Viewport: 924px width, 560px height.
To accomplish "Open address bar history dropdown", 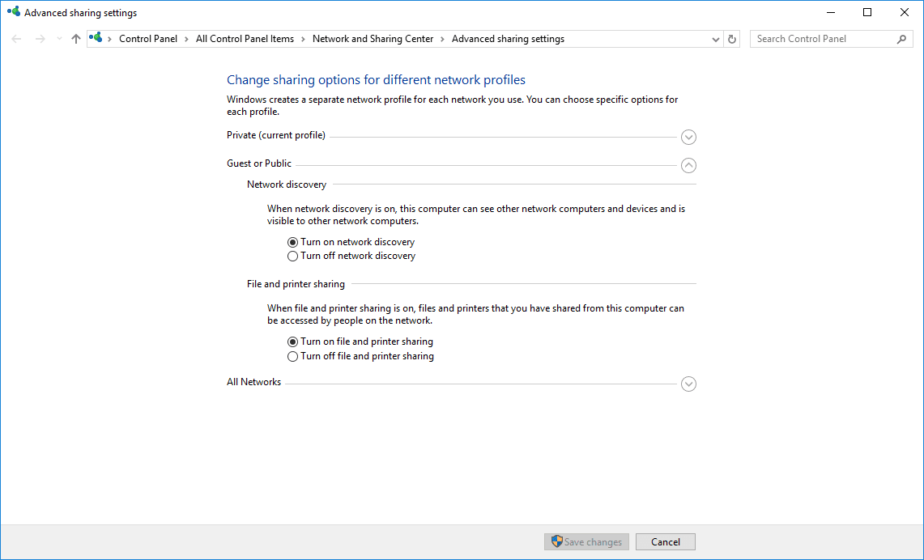I will [715, 39].
